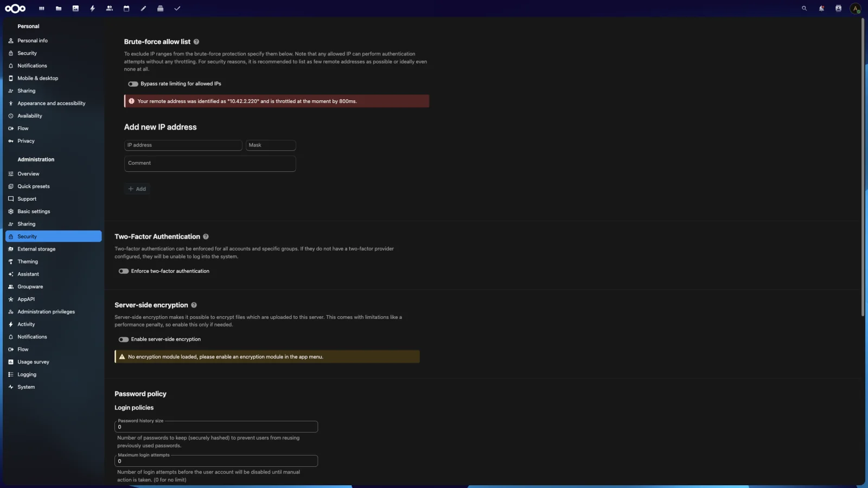Open the user avatar menu
This screenshot has height=488, width=868.
[x=856, y=8]
